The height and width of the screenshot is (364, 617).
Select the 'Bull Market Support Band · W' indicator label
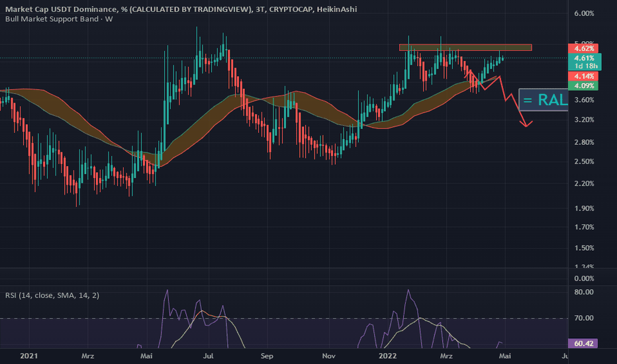[59, 19]
